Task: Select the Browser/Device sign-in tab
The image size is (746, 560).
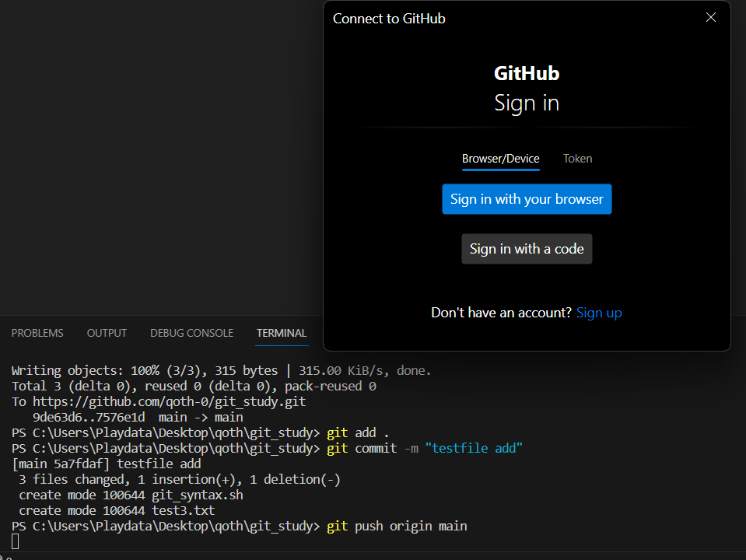Action: coord(500,159)
